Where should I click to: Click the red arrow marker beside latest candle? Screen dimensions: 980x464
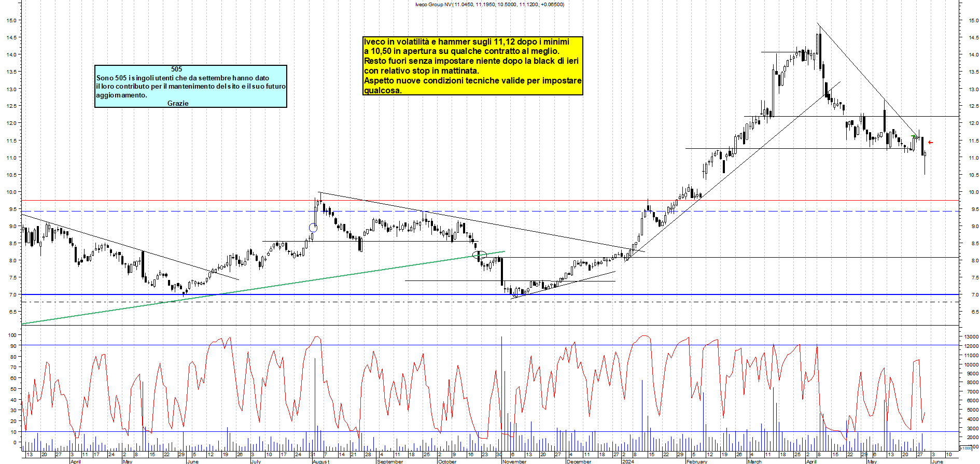coord(931,143)
